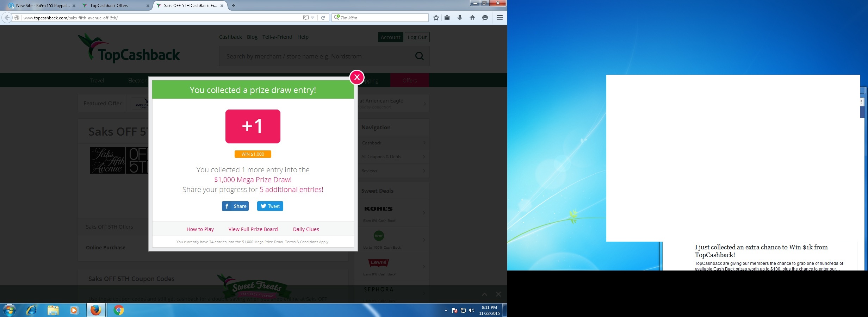Close the Sweet Treats bottom bar
Viewport: 868px width, 317px height.
click(x=498, y=294)
